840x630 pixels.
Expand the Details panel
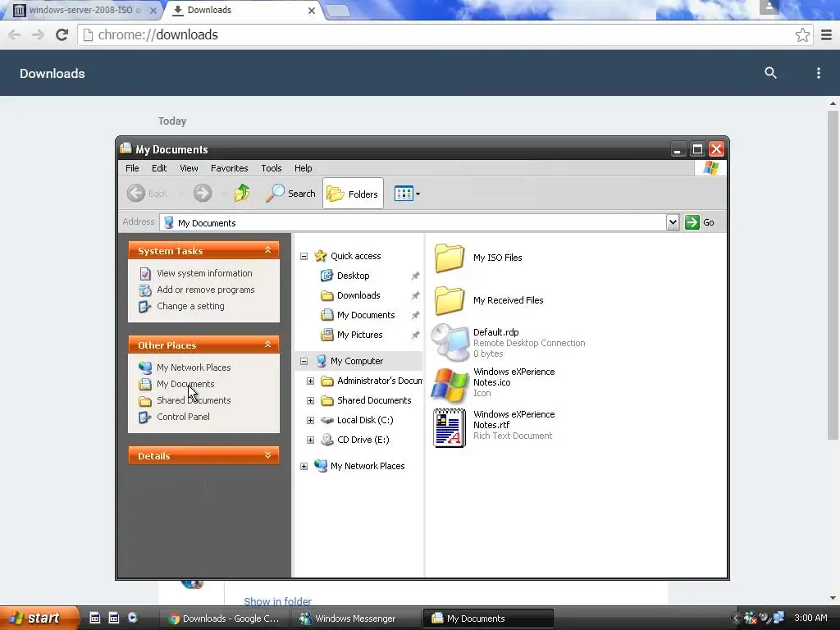pyautogui.click(x=268, y=455)
